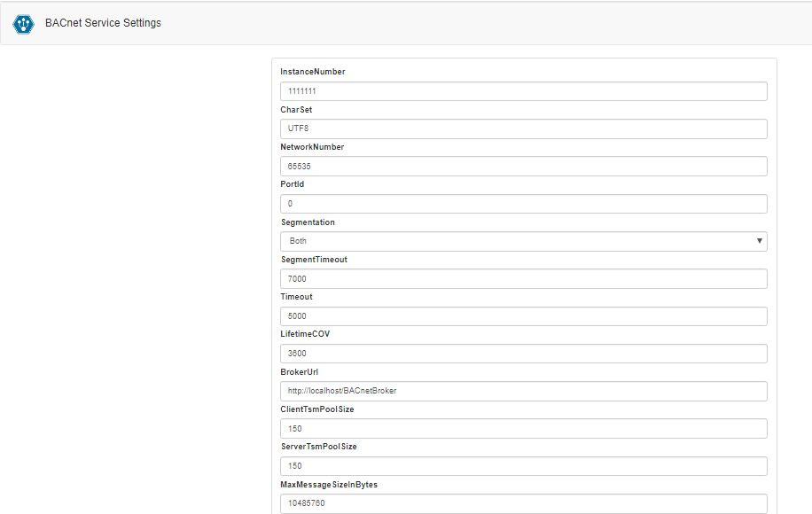Viewport: 812px width, 514px height.
Task: Click the InstanceNumber label
Action: (x=311, y=71)
